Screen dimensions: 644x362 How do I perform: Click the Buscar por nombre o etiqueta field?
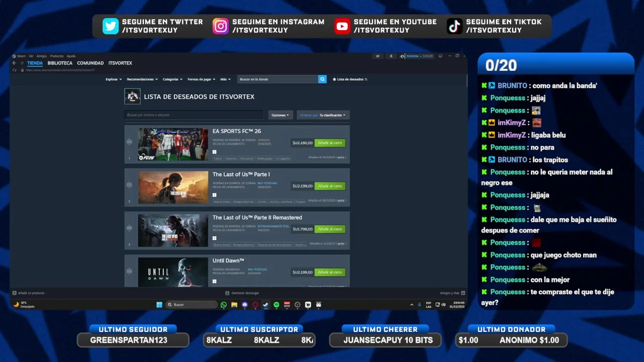pos(194,115)
